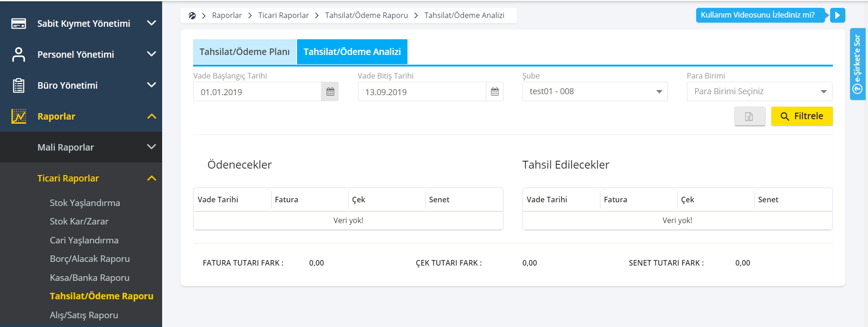Viewport: 868px width, 327px height.
Task: Expand Personel Yönetimi chevron
Action: (151, 54)
